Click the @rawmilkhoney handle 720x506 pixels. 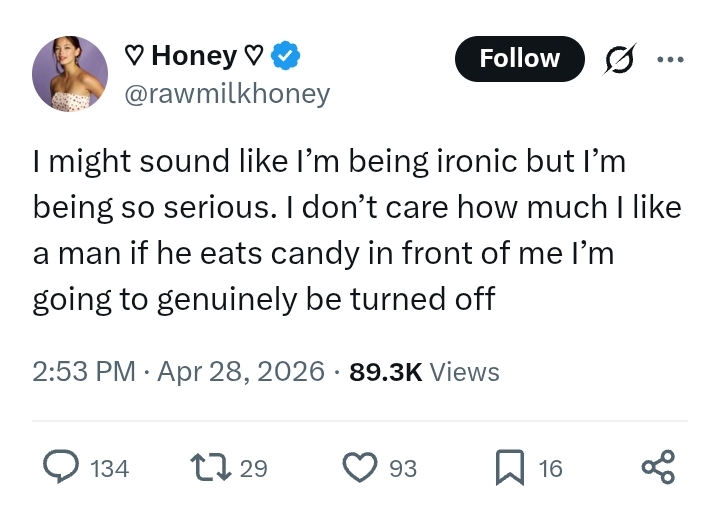(226, 94)
